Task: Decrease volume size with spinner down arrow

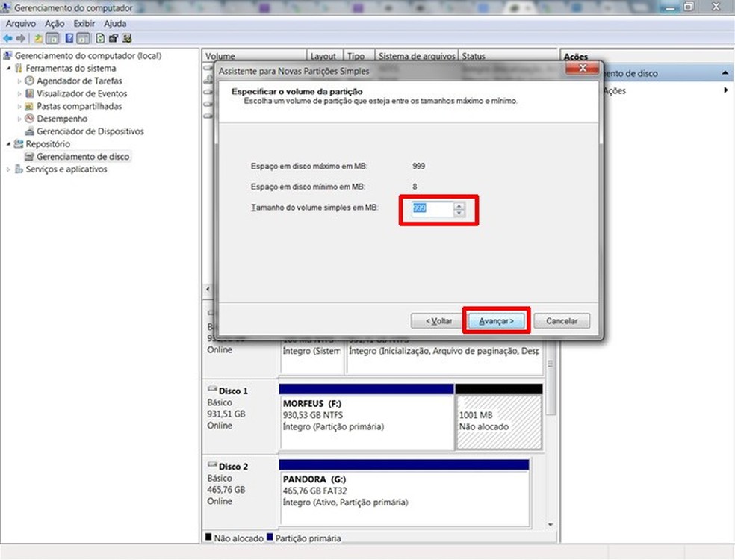Action: pyautogui.click(x=459, y=214)
